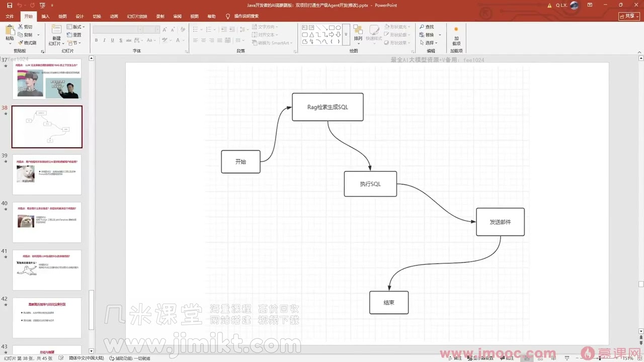Open the font name combo box

point(117,30)
